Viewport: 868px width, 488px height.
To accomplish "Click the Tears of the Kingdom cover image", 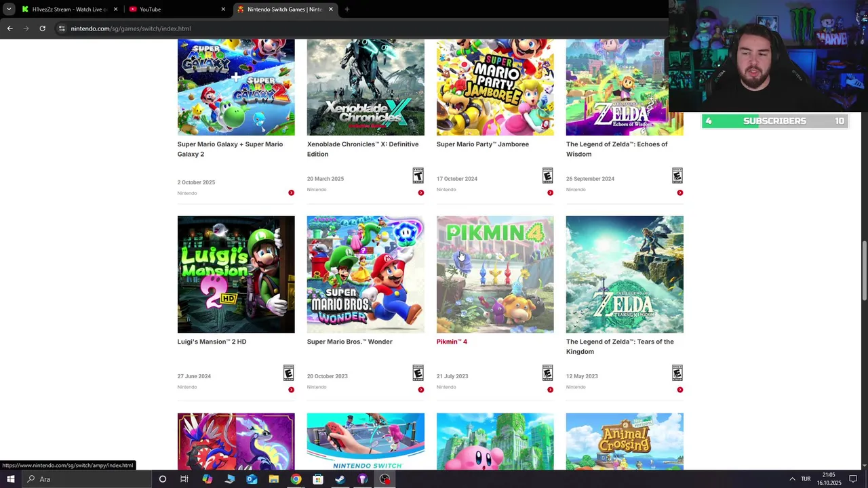I will click(625, 274).
